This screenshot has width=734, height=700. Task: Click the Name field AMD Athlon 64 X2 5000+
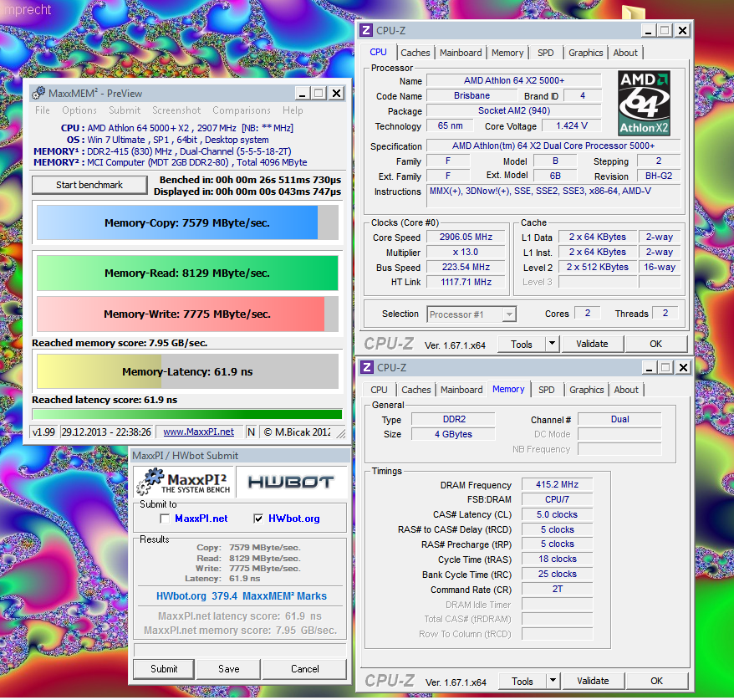click(514, 80)
